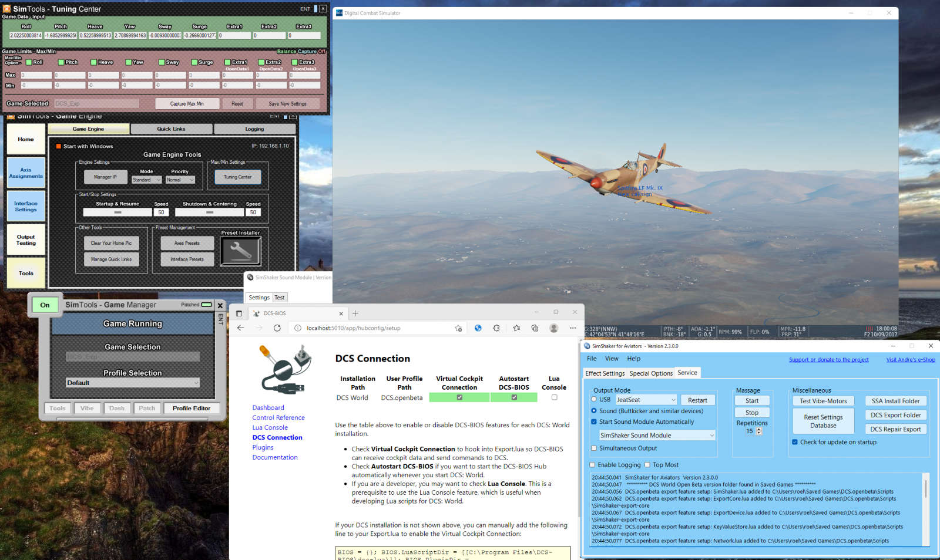This screenshot has height=560, width=940.
Task: Toggle the Surge Max/Min option
Action: coord(194,62)
